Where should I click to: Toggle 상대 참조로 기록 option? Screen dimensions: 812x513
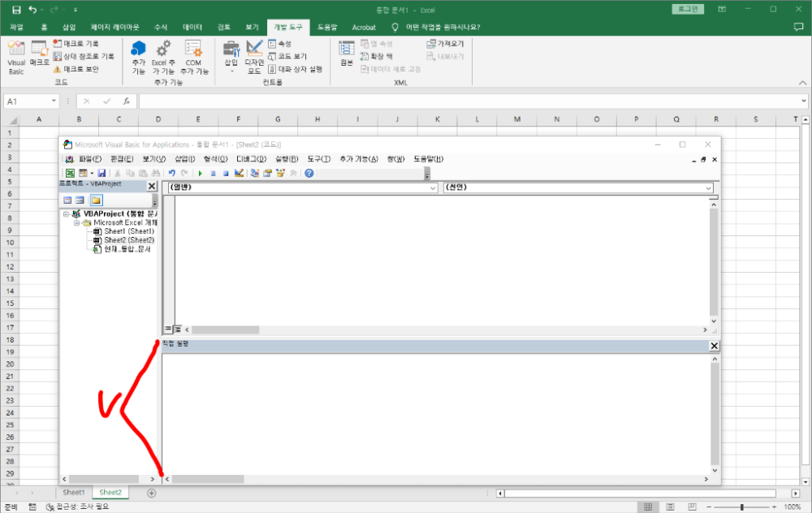(x=84, y=56)
